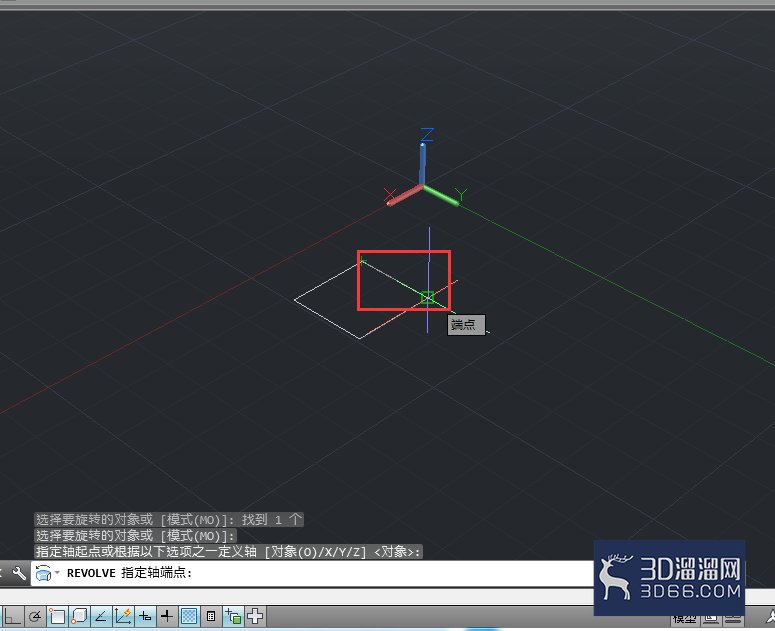The image size is (775, 631).
Task: Toggle transparency checkerboard icon
Action: coord(189,616)
